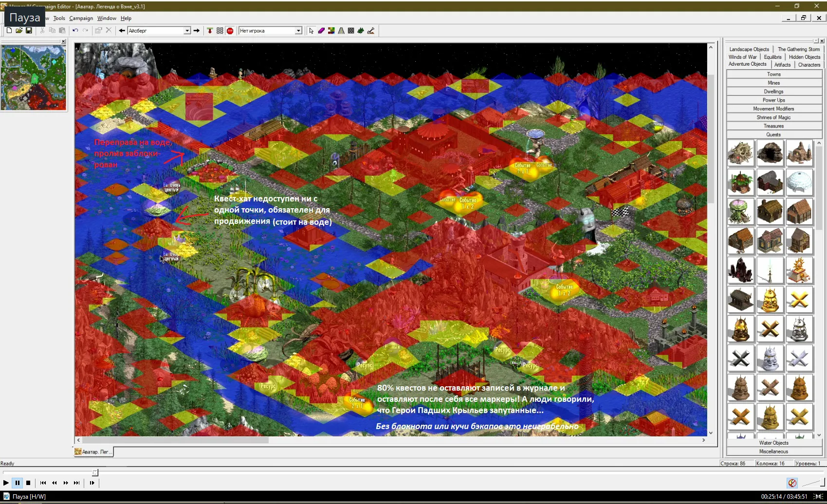This screenshot has height=504, width=827.
Task: Open the Айсберг map dropdown
Action: pos(187,31)
